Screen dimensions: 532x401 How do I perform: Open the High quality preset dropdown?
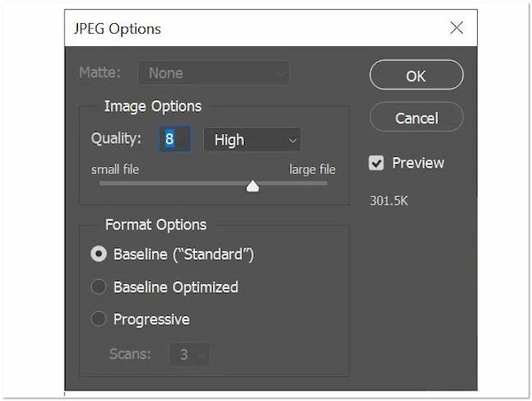click(x=252, y=139)
